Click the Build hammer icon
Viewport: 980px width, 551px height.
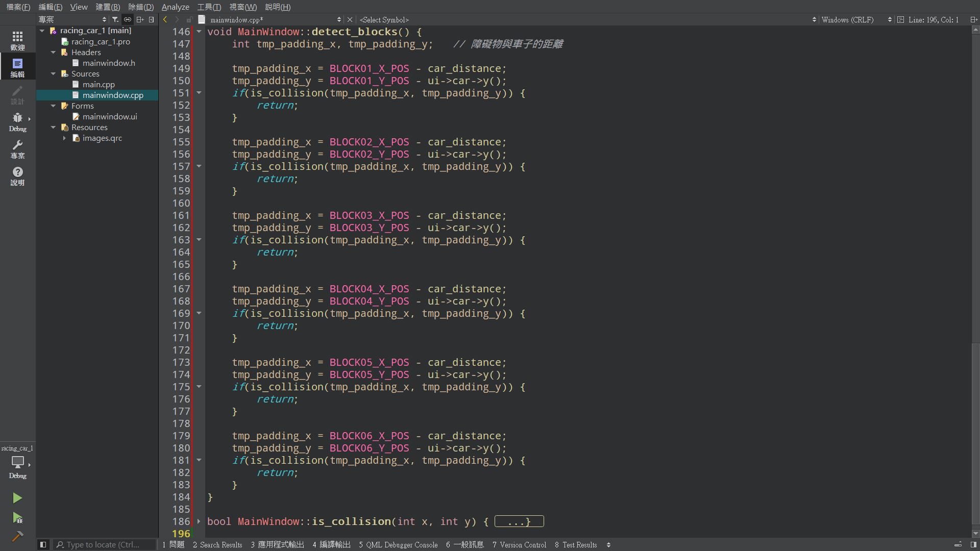coord(17,536)
